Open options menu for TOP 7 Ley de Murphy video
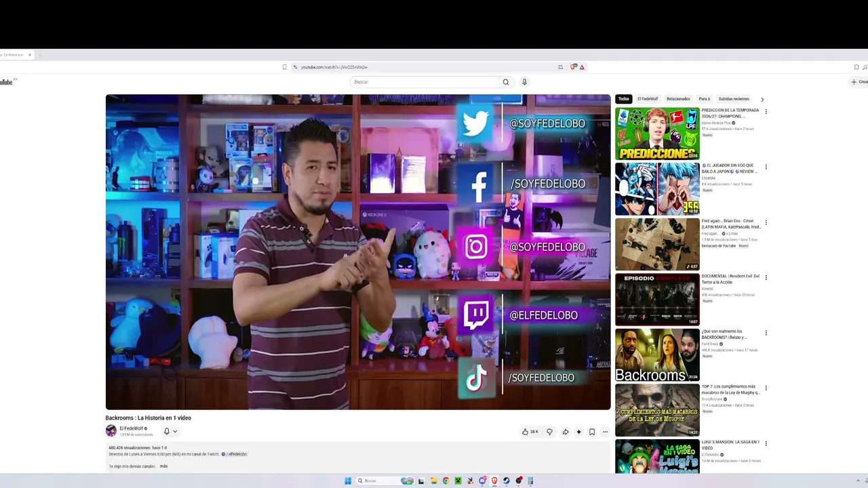This screenshot has height=488, width=868. [766, 388]
